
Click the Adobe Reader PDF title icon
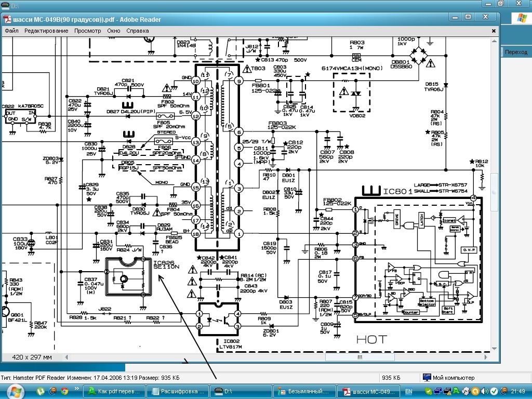point(7,19)
